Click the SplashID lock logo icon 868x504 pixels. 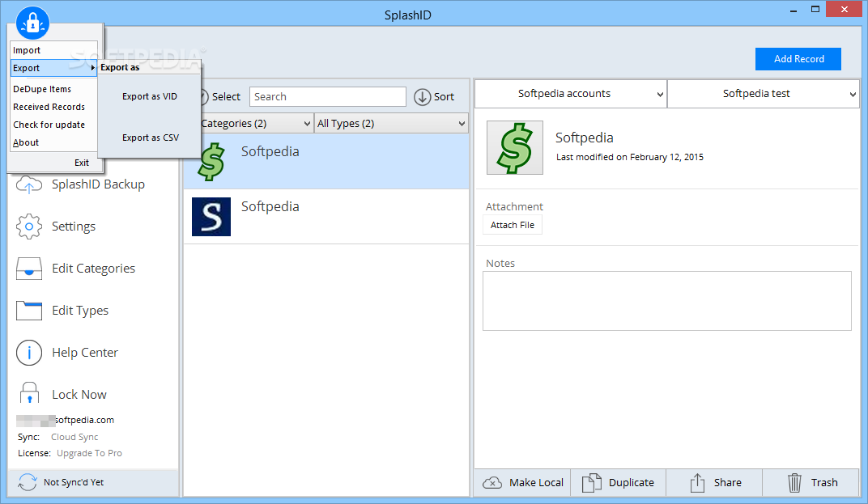pyautogui.click(x=32, y=23)
